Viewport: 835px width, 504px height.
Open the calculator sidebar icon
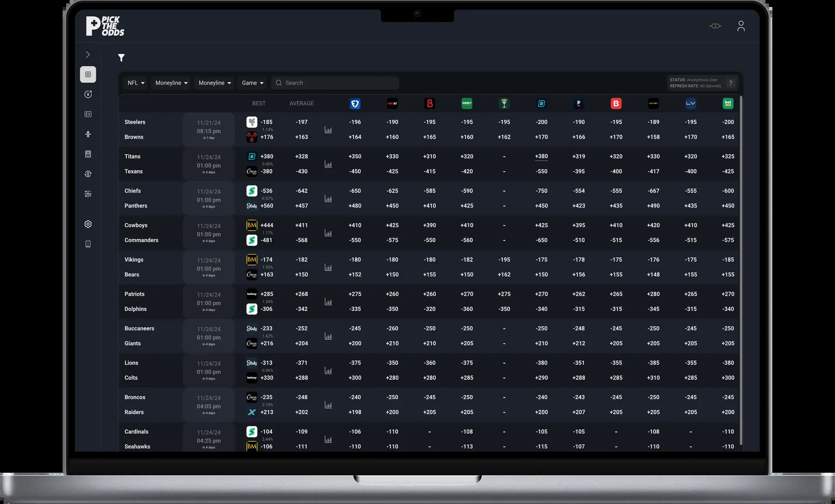[88, 154]
